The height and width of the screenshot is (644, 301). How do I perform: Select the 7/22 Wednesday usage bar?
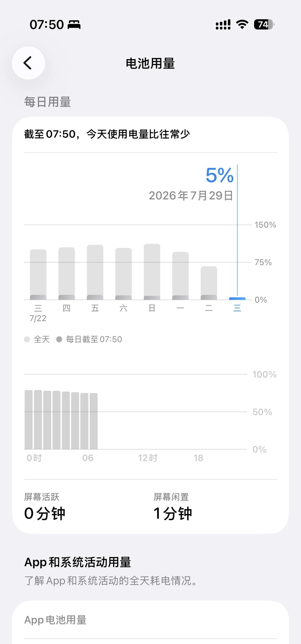click(38, 275)
